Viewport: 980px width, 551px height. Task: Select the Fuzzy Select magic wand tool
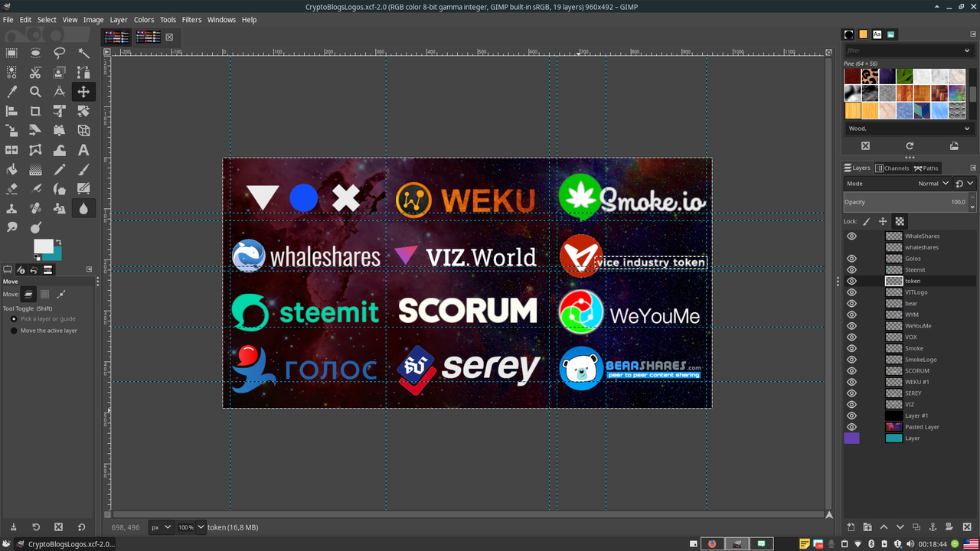tap(83, 53)
